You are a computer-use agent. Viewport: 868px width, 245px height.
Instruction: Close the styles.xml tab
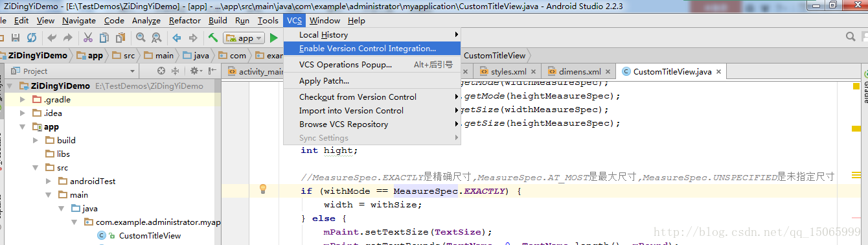[x=533, y=71]
